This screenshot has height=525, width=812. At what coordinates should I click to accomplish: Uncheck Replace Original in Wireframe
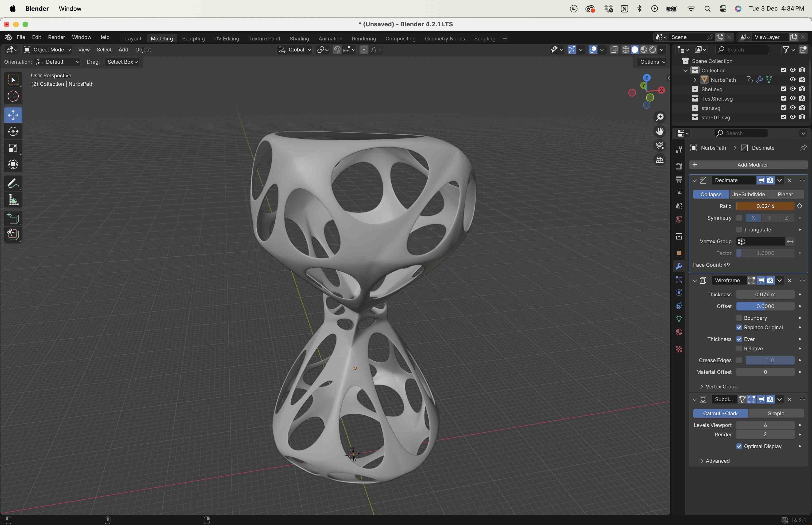pos(739,328)
